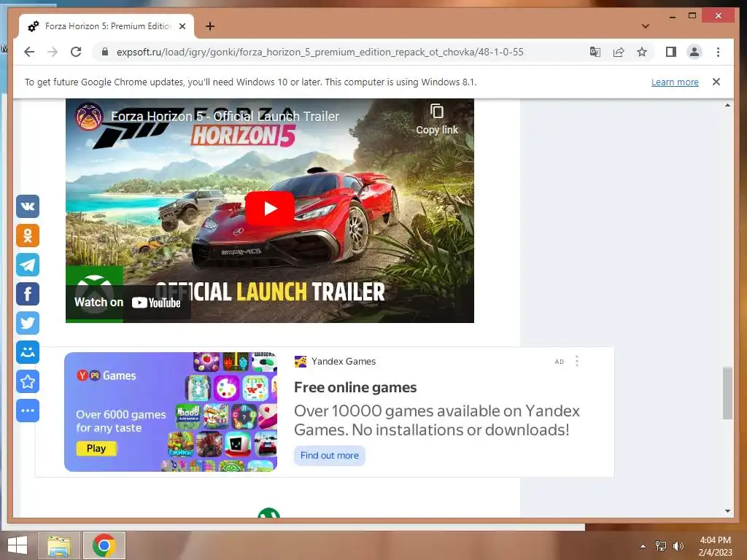
Task: Open the taskbar clock showing 4:04 PM
Action: tap(715, 546)
